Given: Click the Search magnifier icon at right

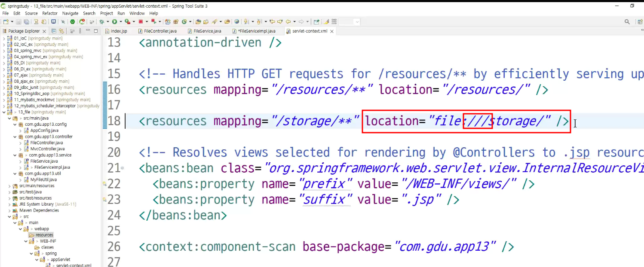Looking at the screenshot, I should [x=627, y=21].
